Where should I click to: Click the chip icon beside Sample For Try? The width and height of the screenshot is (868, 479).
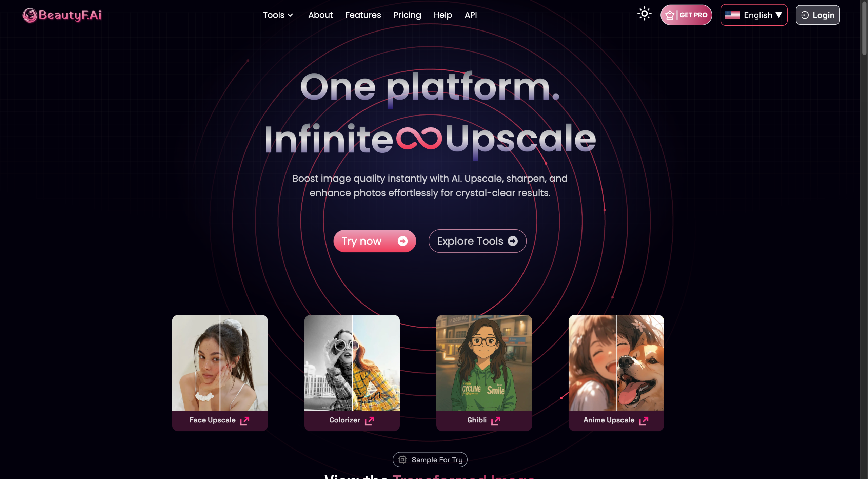[x=402, y=459]
